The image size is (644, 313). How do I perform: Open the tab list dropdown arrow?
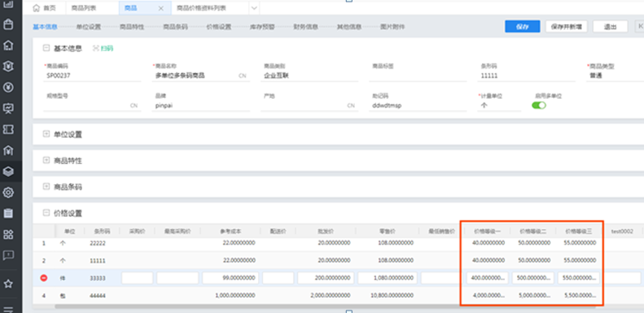[254, 8]
